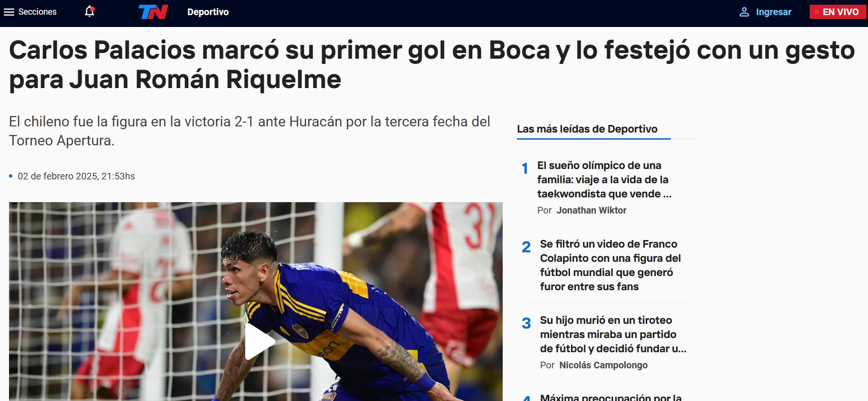868x401 pixels.
Task: Open the Deportivo section
Action: click(x=208, y=12)
